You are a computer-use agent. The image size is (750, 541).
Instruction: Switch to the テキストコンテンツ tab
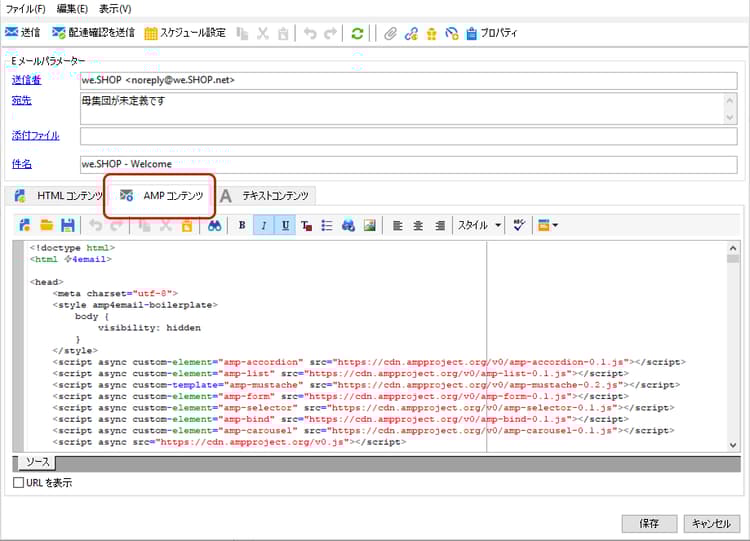pyautogui.click(x=265, y=196)
